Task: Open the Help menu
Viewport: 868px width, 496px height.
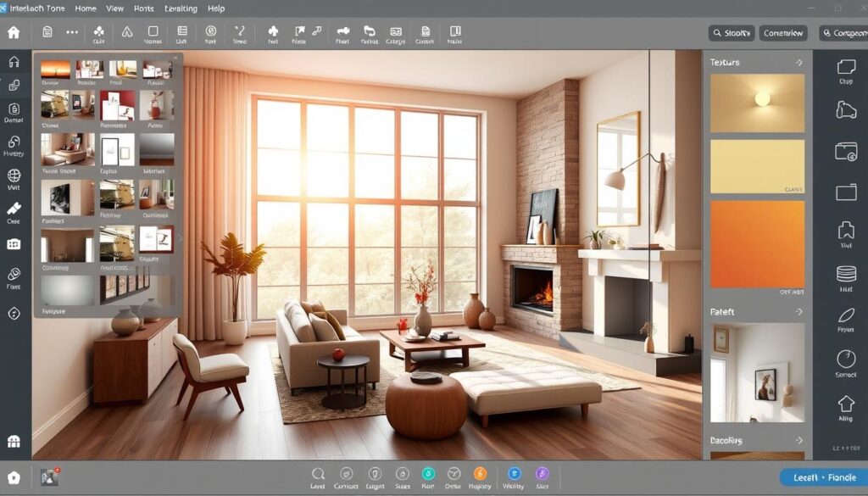Action: tap(216, 8)
